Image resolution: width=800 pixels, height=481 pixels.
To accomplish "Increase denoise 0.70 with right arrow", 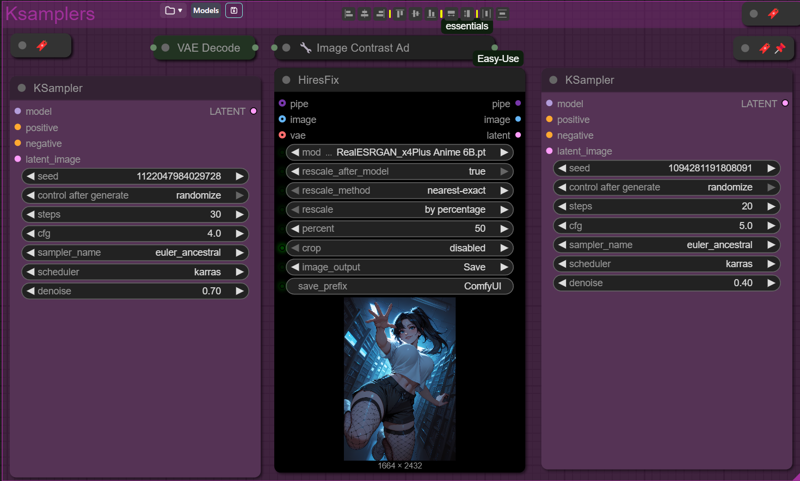I will 239,291.
